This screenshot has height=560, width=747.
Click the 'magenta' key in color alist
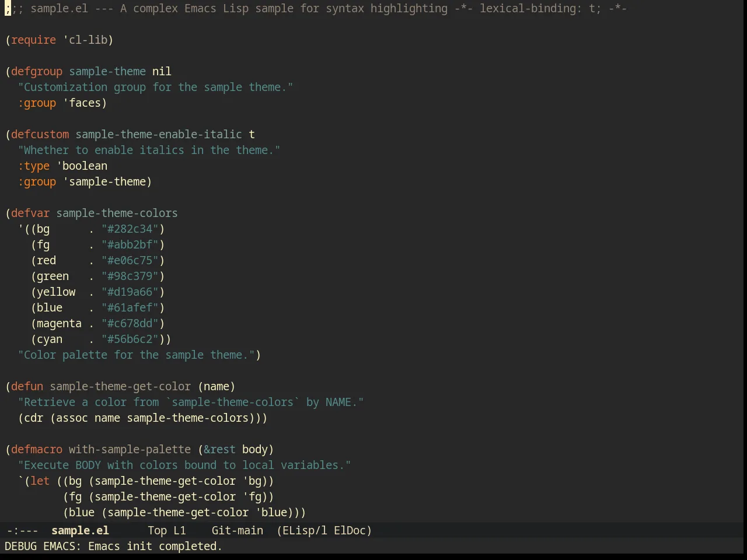pyautogui.click(x=59, y=323)
